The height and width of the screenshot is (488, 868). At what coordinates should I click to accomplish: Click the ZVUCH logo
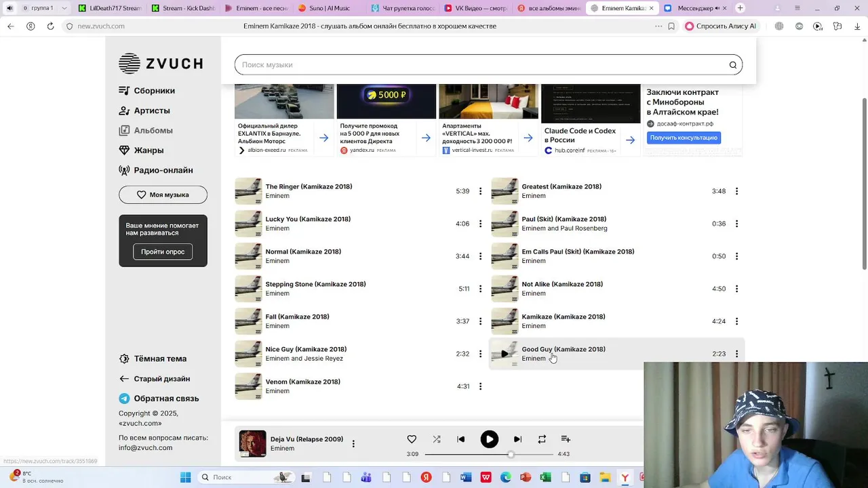pyautogui.click(x=161, y=64)
